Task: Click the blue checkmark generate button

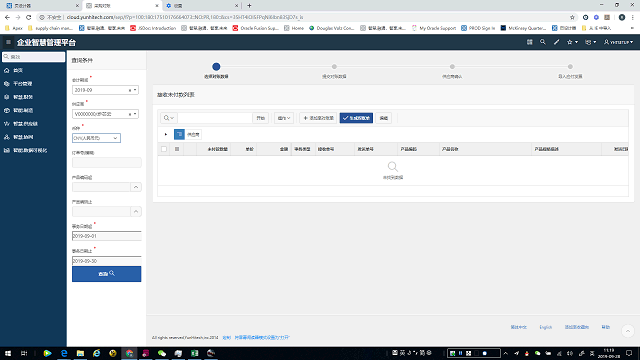Action: [356, 118]
